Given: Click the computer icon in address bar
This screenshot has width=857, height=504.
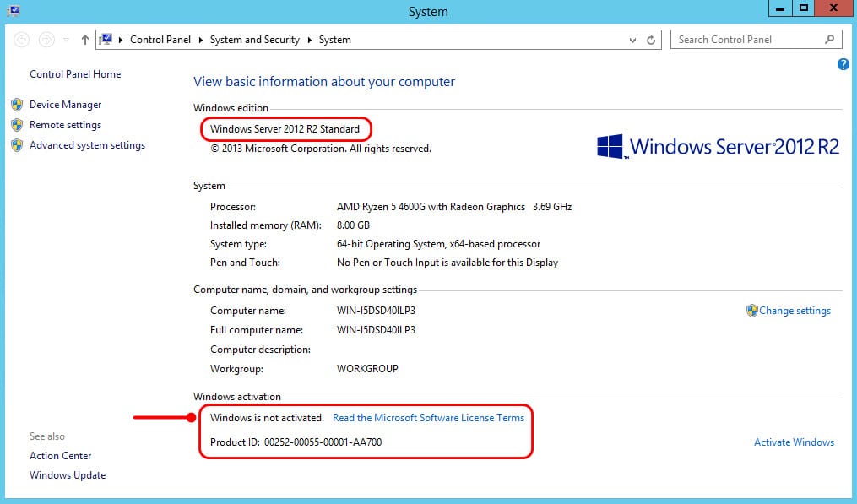Looking at the screenshot, I should (x=106, y=40).
